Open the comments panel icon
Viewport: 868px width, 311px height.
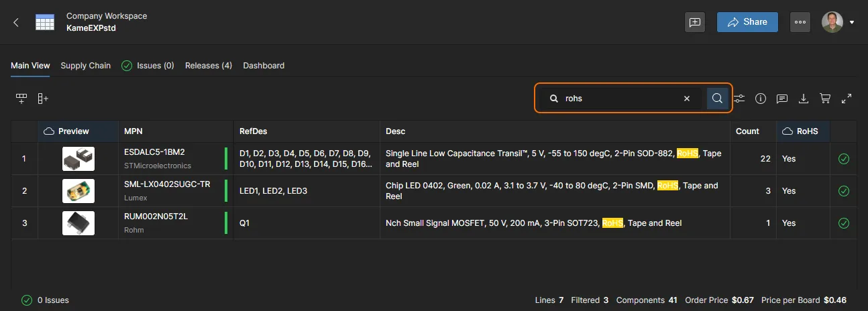pyautogui.click(x=782, y=99)
